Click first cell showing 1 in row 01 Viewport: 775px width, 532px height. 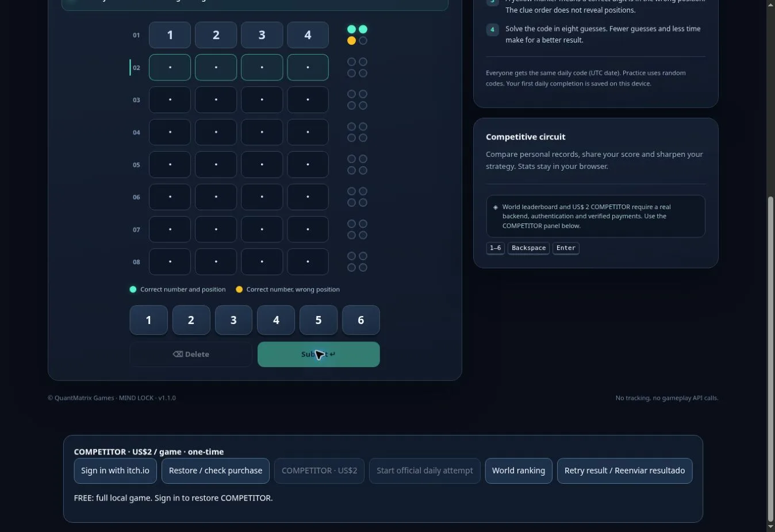(170, 35)
